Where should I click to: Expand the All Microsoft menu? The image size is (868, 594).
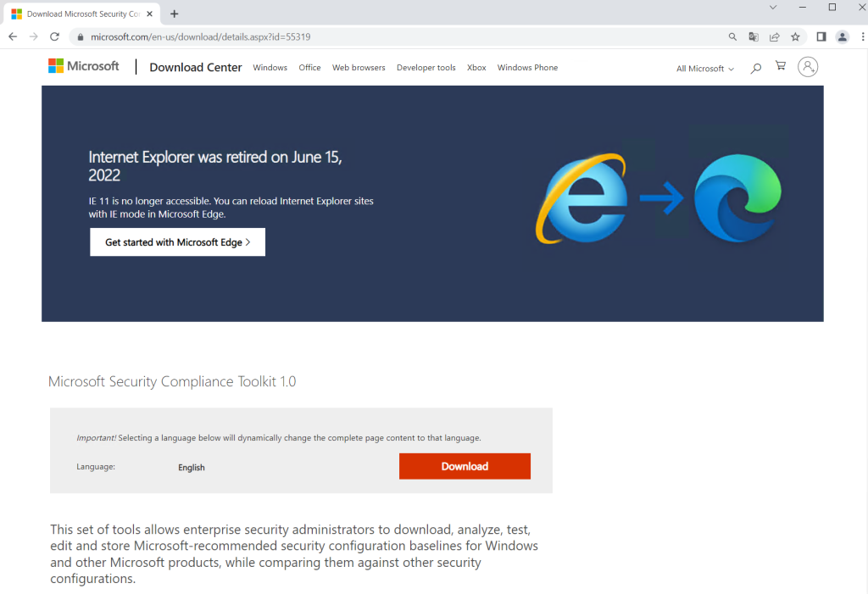coord(705,69)
